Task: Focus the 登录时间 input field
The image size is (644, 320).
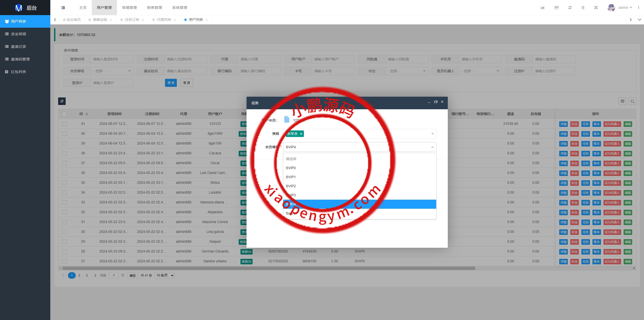Action: pyautogui.click(x=112, y=59)
